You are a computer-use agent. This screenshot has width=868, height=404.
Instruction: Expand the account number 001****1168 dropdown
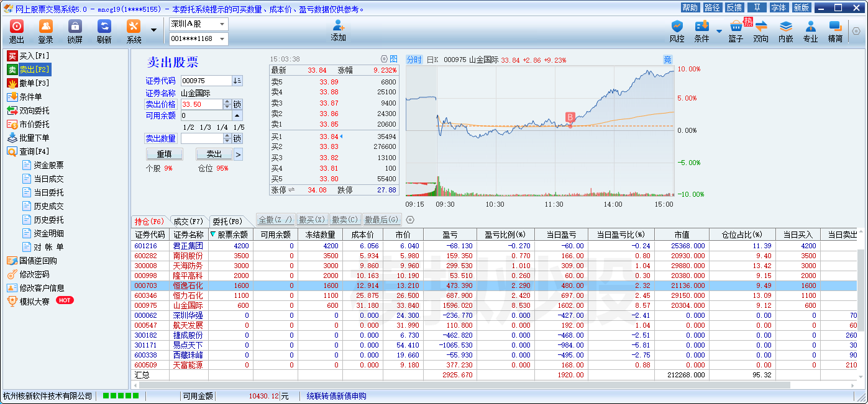pos(221,39)
